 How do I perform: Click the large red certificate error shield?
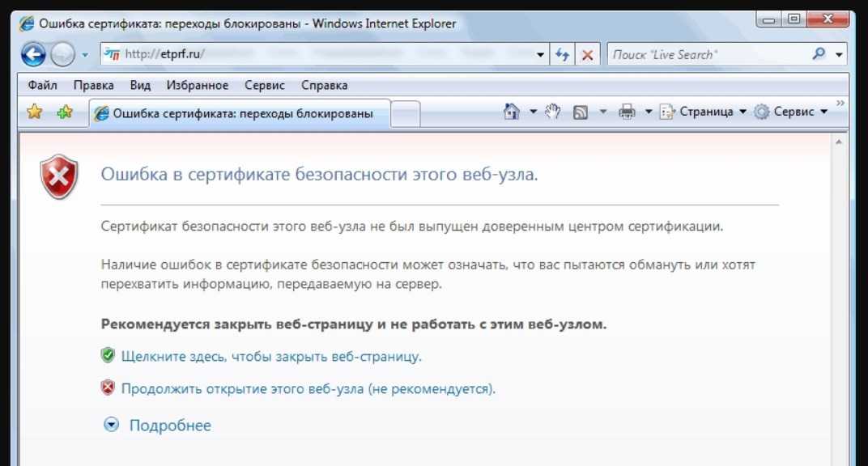click(x=58, y=177)
